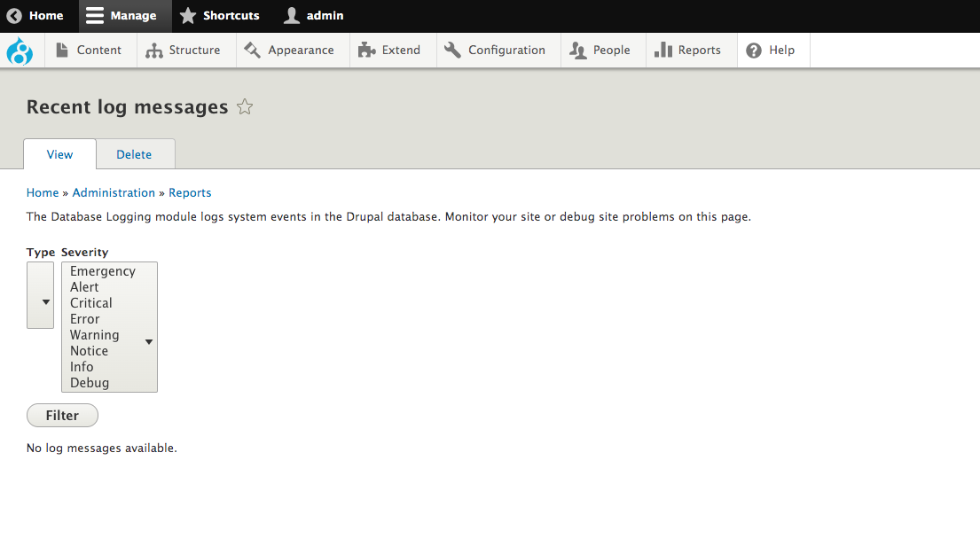Open Shortcuts with the star icon

point(187,15)
